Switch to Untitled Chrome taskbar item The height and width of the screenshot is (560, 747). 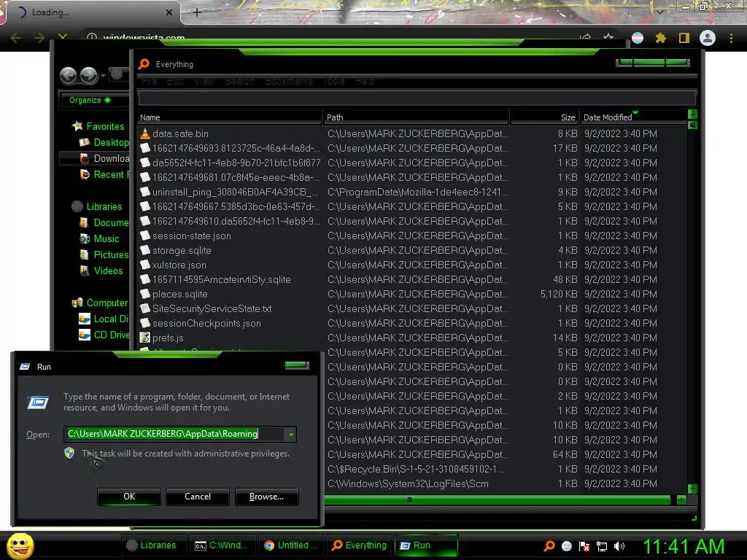point(290,545)
